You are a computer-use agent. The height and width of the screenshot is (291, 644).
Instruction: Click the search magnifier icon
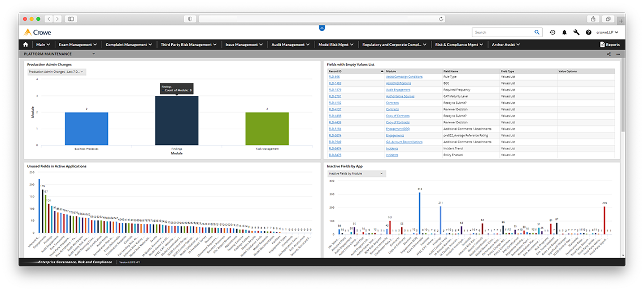(536, 33)
